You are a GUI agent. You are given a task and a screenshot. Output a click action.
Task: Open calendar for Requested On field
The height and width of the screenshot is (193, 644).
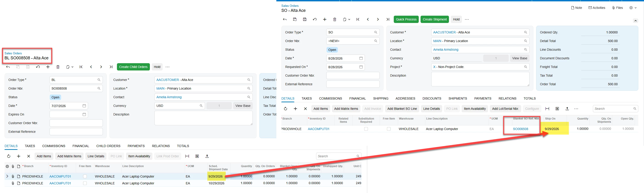pos(361,67)
